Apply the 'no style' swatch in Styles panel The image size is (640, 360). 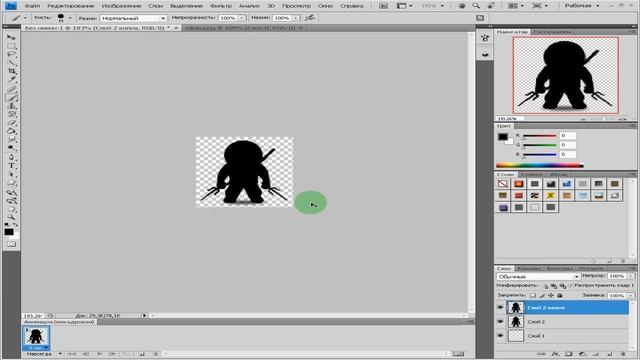(x=503, y=184)
